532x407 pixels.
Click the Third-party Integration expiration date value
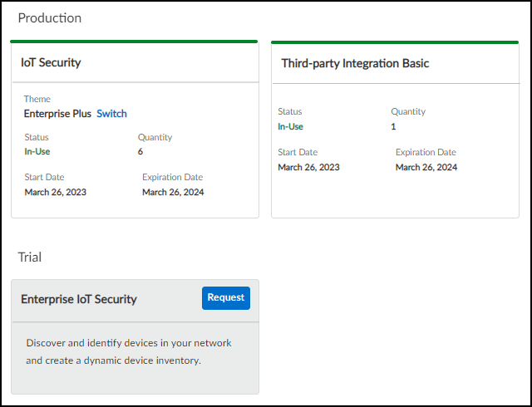pos(426,167)
